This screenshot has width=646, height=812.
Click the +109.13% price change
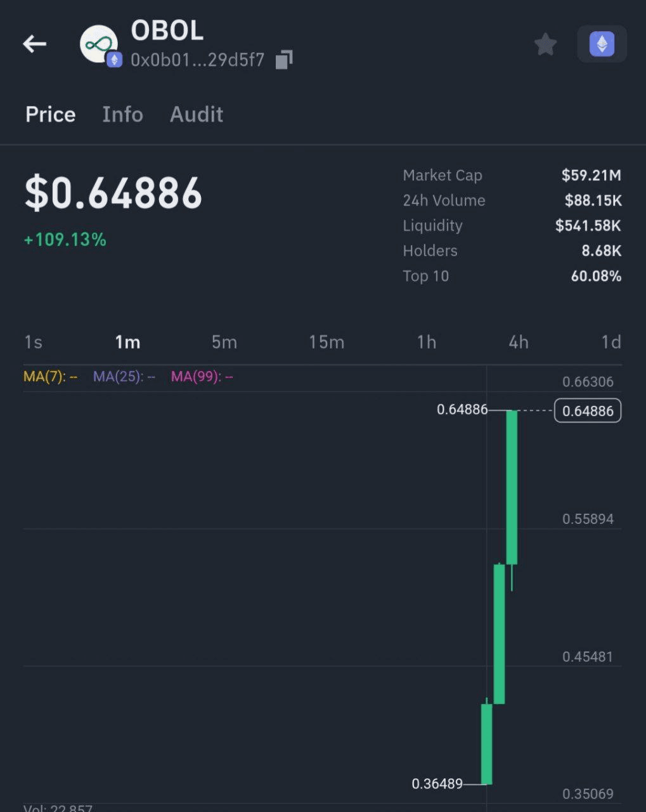(65, 240)
